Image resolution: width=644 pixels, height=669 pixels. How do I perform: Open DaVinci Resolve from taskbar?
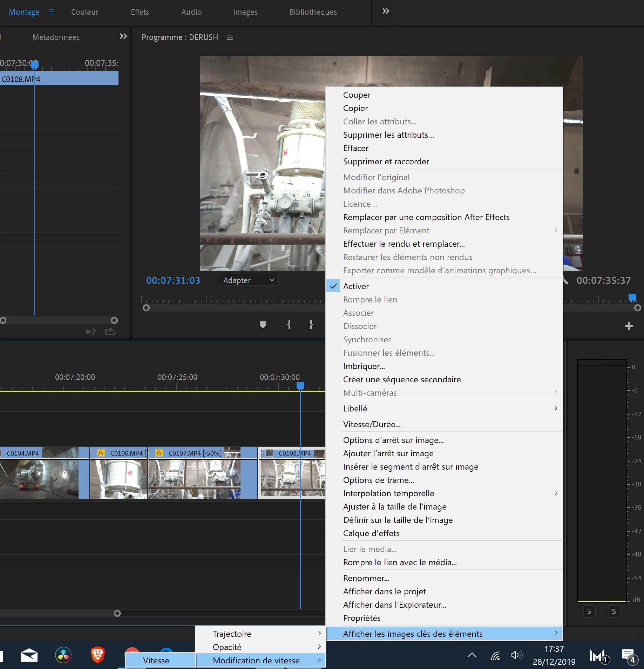pyautogui.click(x=63, y=655)
